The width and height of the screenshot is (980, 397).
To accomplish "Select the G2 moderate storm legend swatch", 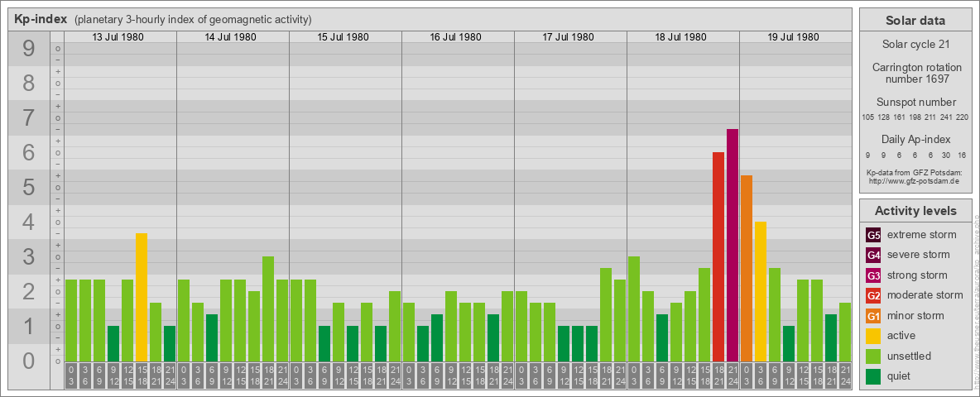I will click(873, 295).
